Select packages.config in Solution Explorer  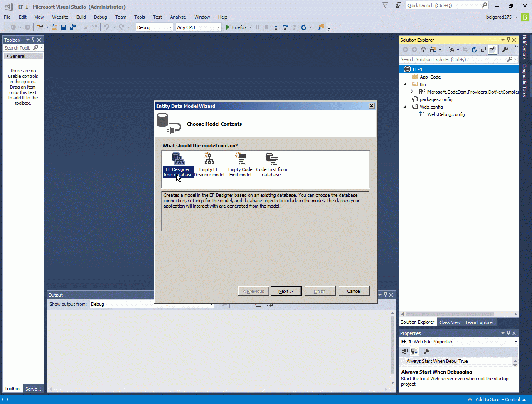[x=436, y=99]
